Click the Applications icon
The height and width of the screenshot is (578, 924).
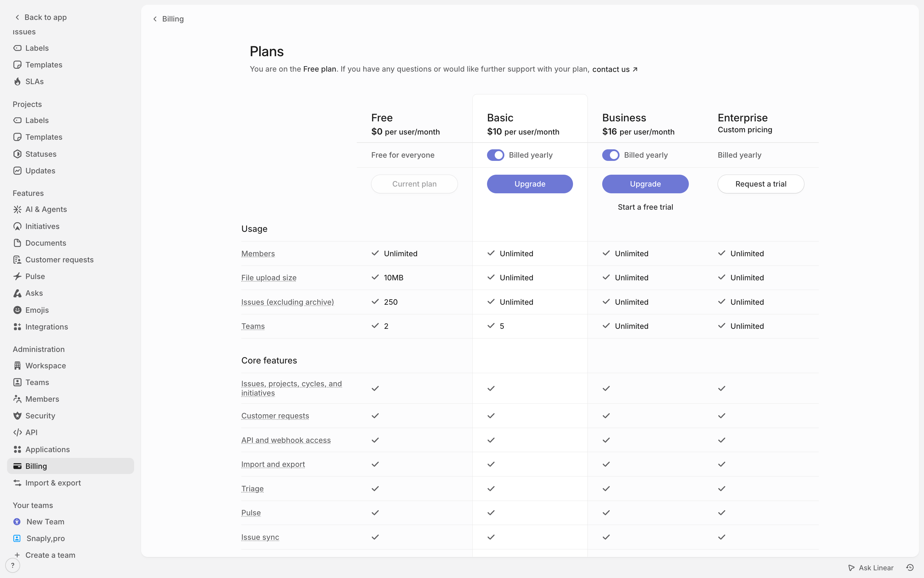(17, 450)
